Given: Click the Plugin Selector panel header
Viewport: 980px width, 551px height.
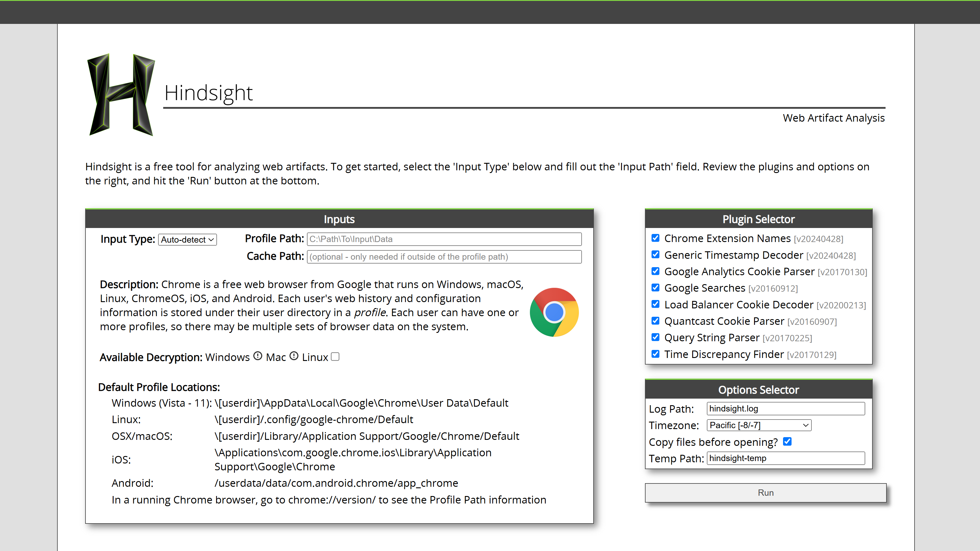Looking at the screenshot, I should [x=759, y=219].
